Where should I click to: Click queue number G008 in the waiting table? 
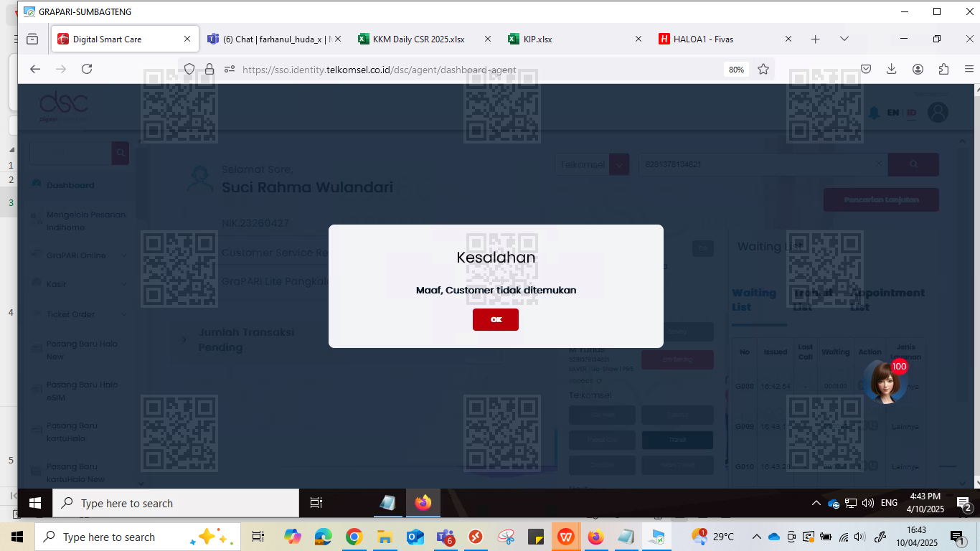(x=745, y=386)
